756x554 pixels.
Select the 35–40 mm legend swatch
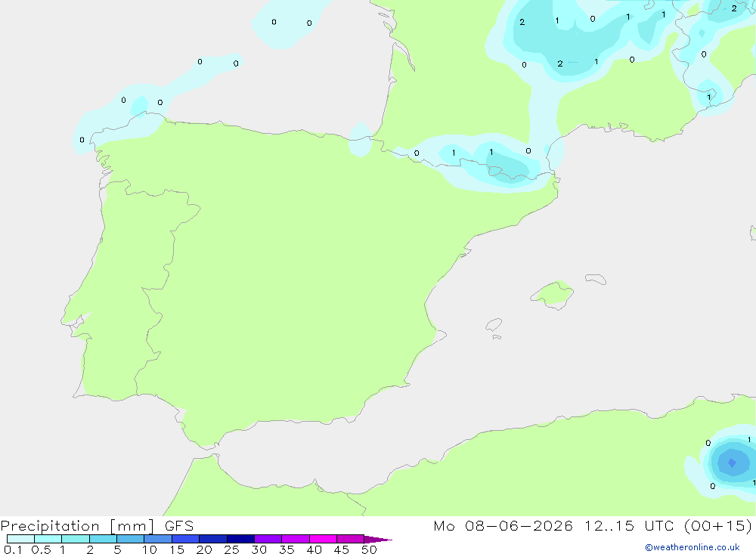[x=296, y=539]
